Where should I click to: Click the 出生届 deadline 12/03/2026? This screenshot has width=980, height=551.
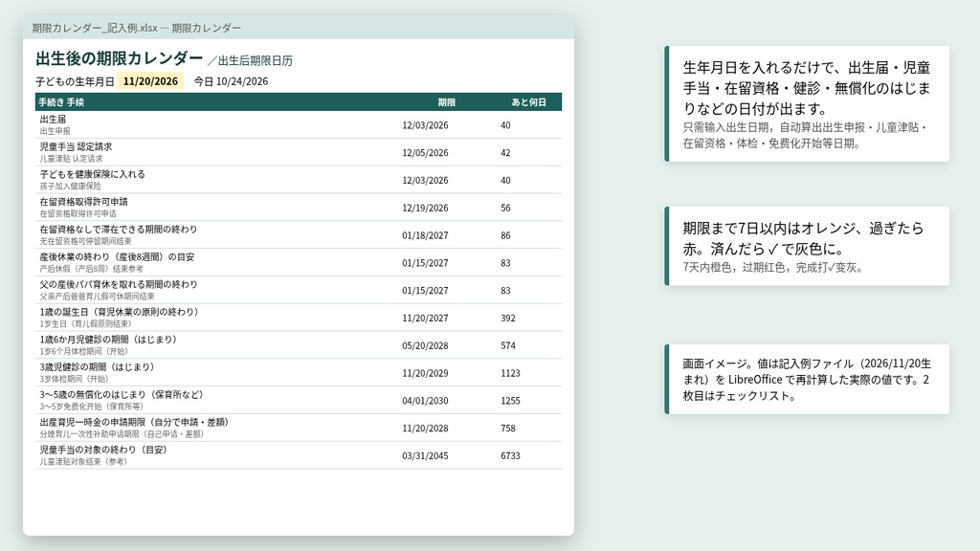coord(425,125)
